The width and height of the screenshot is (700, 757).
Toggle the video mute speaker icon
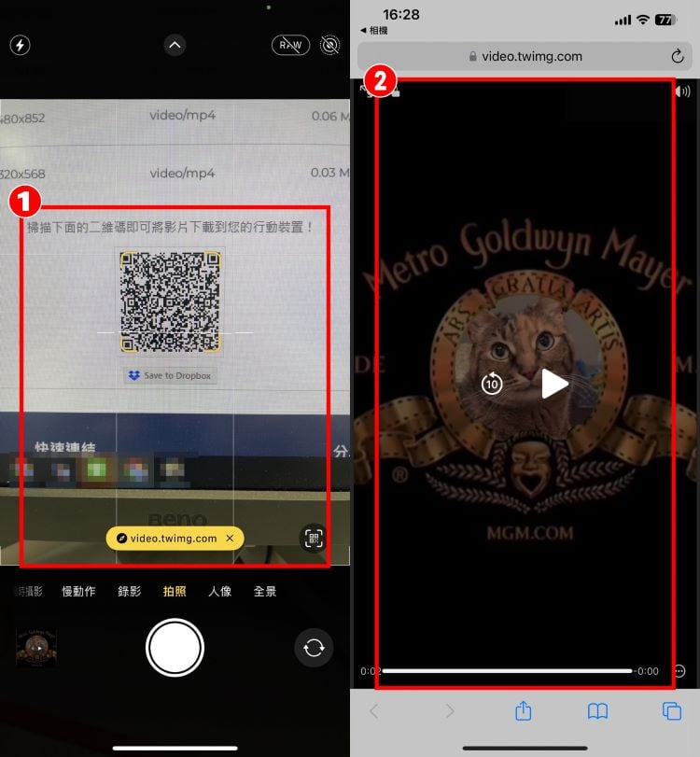(683, 91)
